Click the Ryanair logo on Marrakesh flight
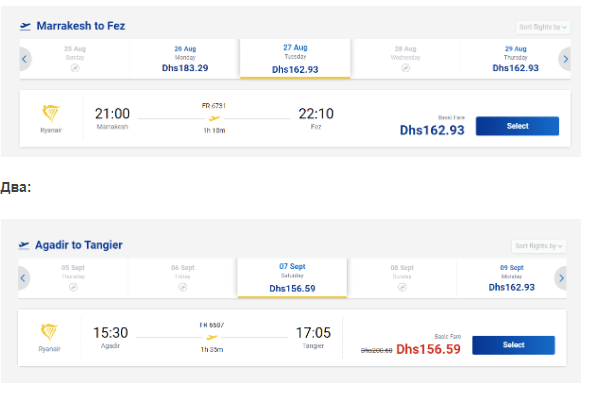Viewport: 595px width, 403px height. pyautogui.click(x=51, y=113)
